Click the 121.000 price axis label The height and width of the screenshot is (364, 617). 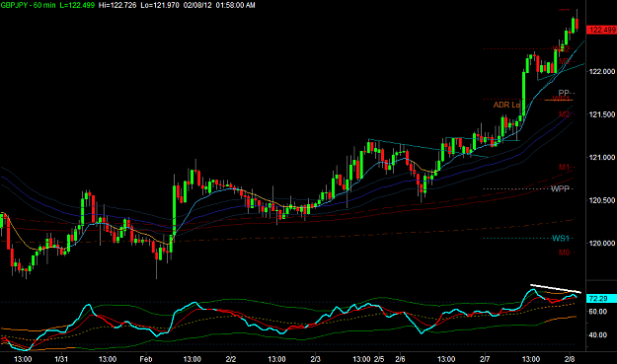601,157
